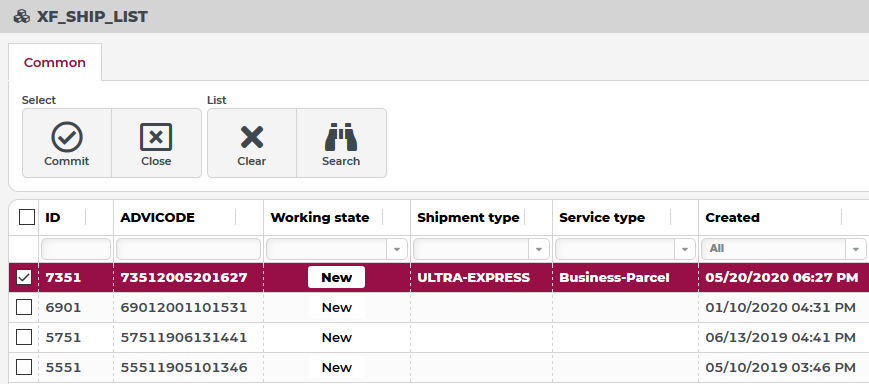
Task: Clear the list with X icon
Action: (x=252, y=137)
